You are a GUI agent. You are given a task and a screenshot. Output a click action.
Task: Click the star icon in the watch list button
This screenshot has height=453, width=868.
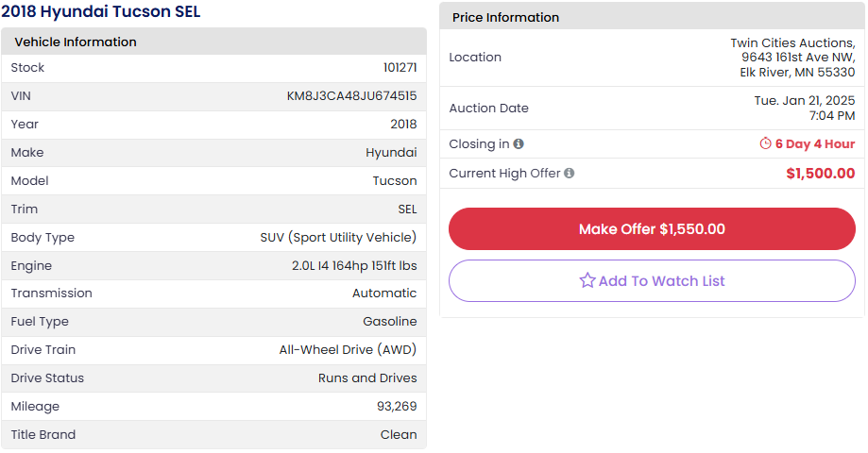click(587, 280)
